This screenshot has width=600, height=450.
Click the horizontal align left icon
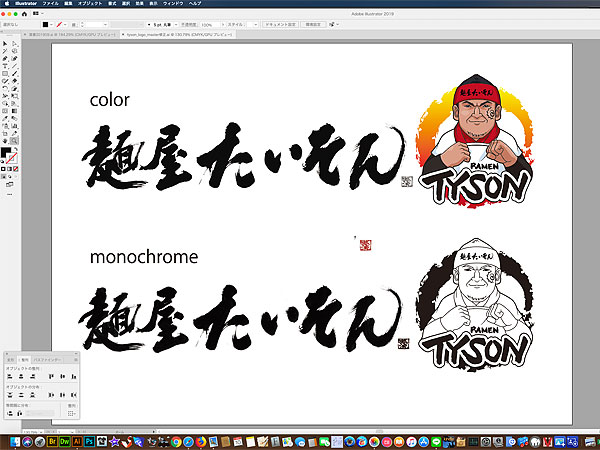coord(9,375)
